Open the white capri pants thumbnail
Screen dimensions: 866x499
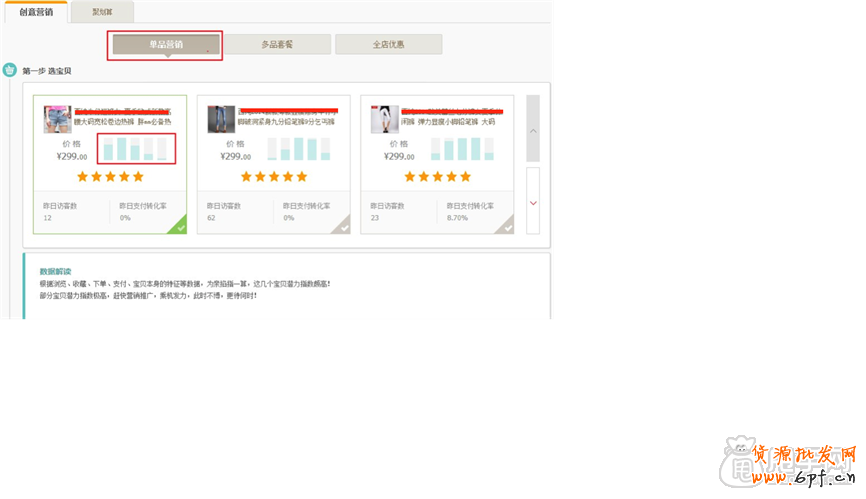[x=384, y=119]
